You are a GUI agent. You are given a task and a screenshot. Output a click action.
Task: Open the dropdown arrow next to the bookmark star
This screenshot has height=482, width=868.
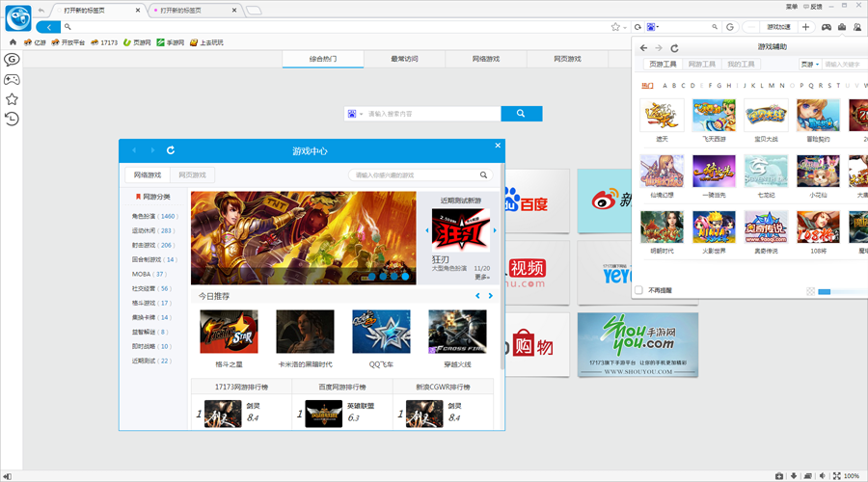[626, 27]
